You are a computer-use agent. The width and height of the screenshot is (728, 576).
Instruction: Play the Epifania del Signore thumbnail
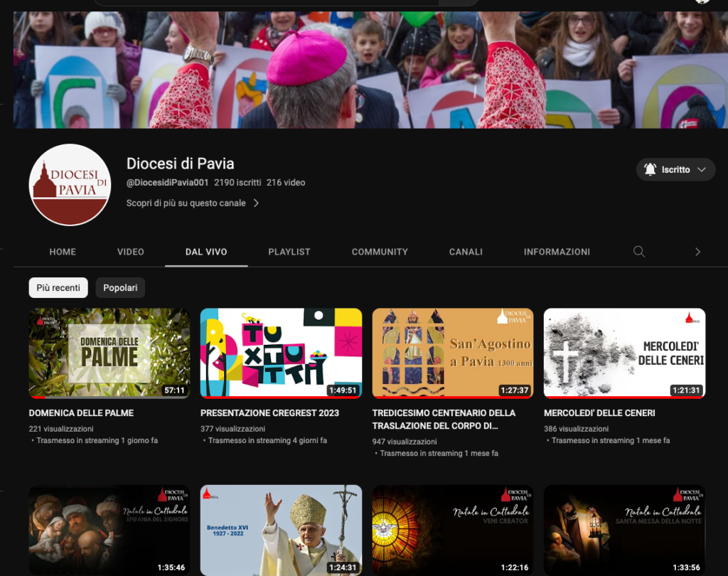point(109,530)
